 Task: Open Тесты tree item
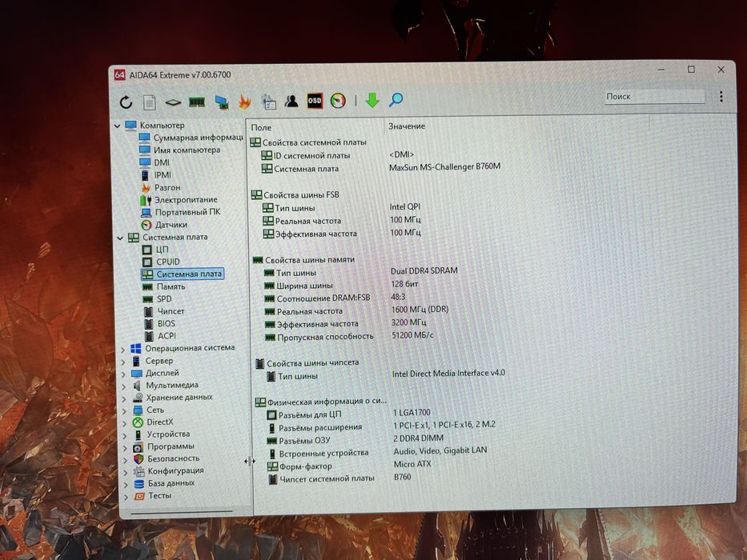pyautogui.click(x=153, y=496)
